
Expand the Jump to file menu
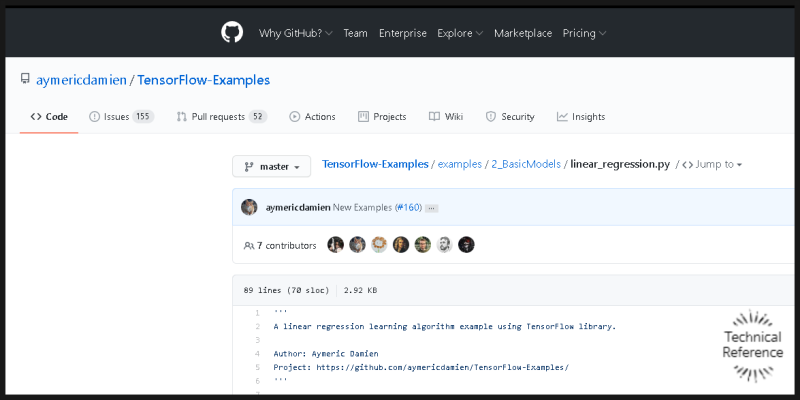tap(712, 164)
